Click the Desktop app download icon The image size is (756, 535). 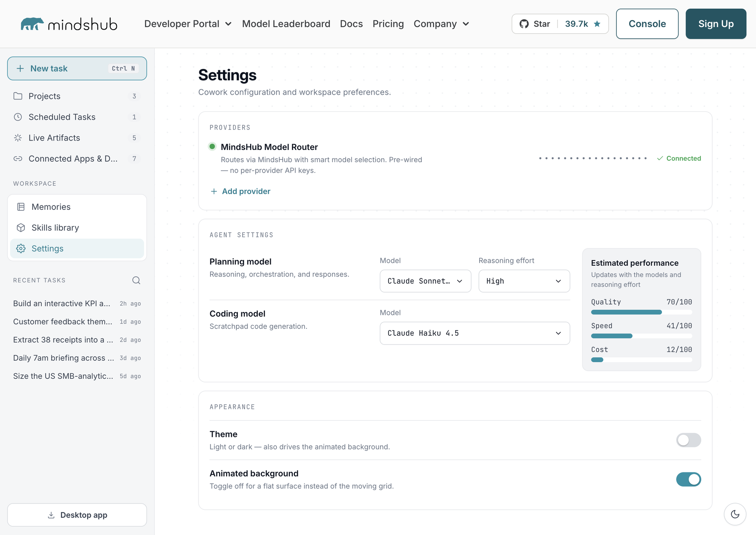pos(51,515)
